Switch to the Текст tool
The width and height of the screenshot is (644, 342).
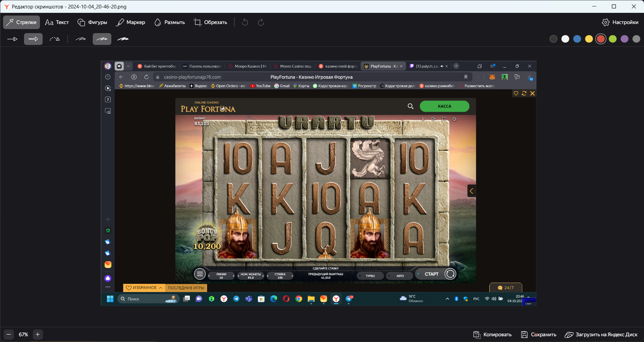(57, 22)
